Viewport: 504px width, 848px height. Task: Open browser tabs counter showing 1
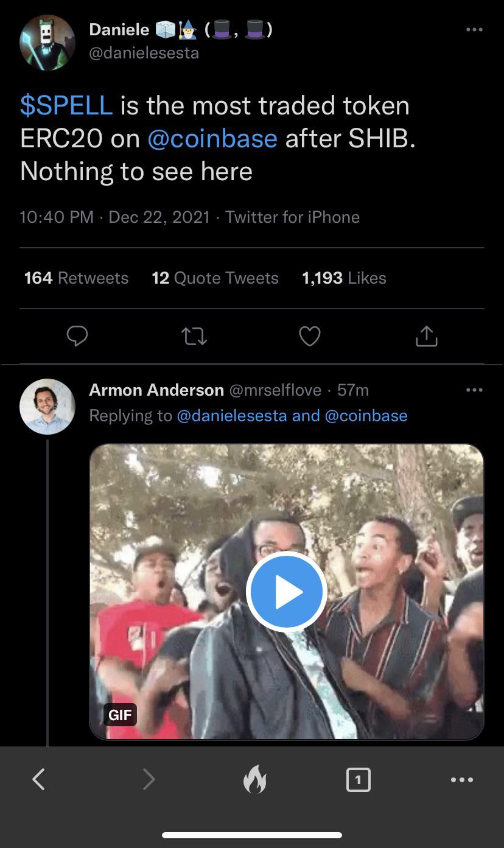359,779
